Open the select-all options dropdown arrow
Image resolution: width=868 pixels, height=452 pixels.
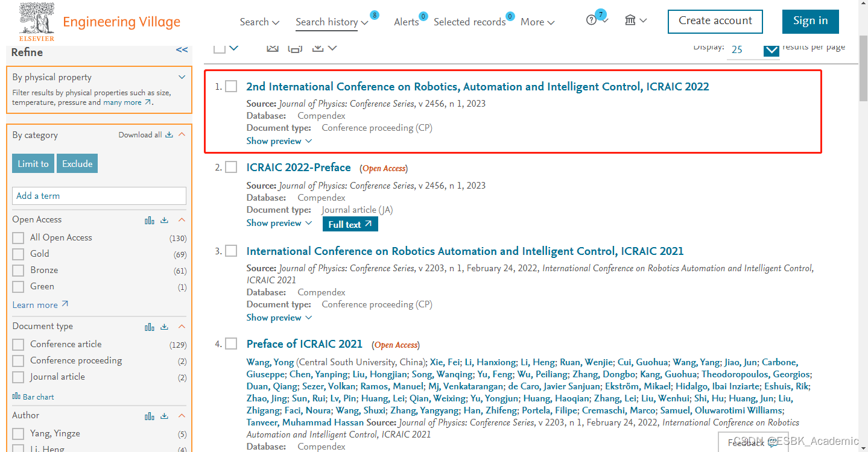click(x=234, y=48)
